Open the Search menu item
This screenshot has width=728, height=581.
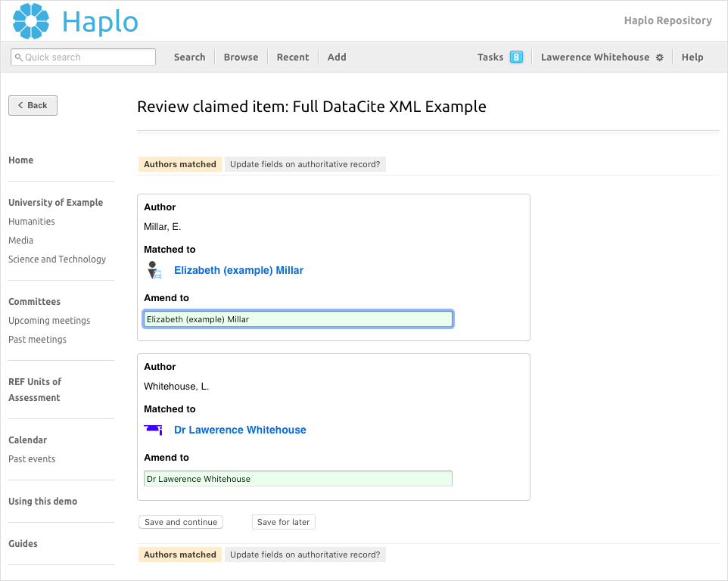189,57
